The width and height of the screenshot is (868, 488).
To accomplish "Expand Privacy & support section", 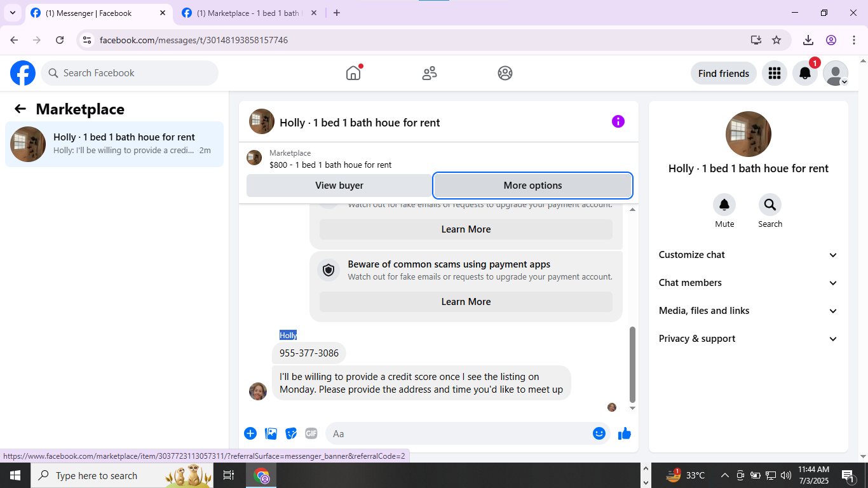I will tap(749, 339).
